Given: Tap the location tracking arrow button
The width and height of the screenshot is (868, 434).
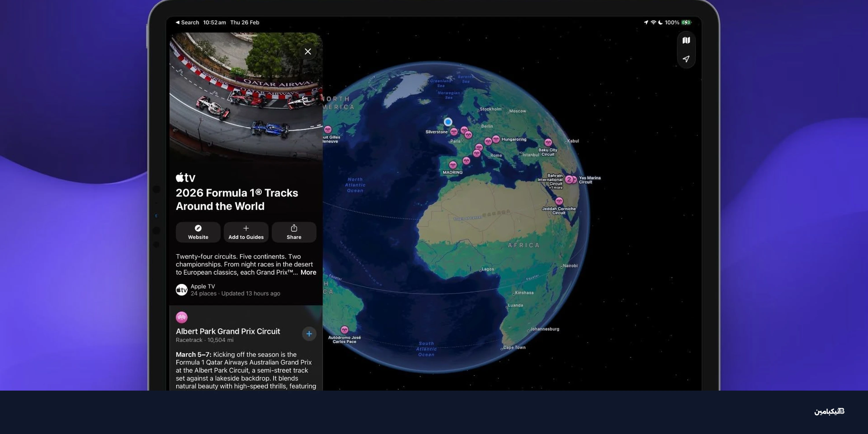Looking at the screenshot, I should point(686,59).
